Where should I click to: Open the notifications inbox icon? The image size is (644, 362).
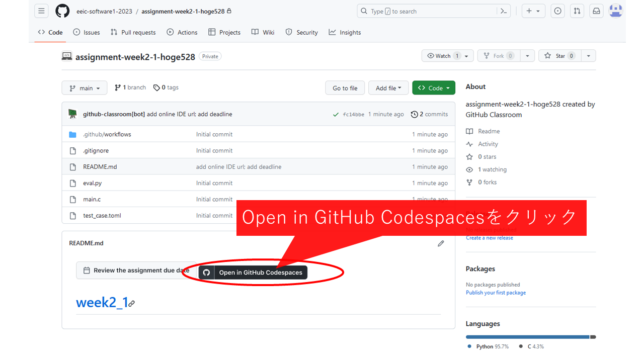click(596, 11)
